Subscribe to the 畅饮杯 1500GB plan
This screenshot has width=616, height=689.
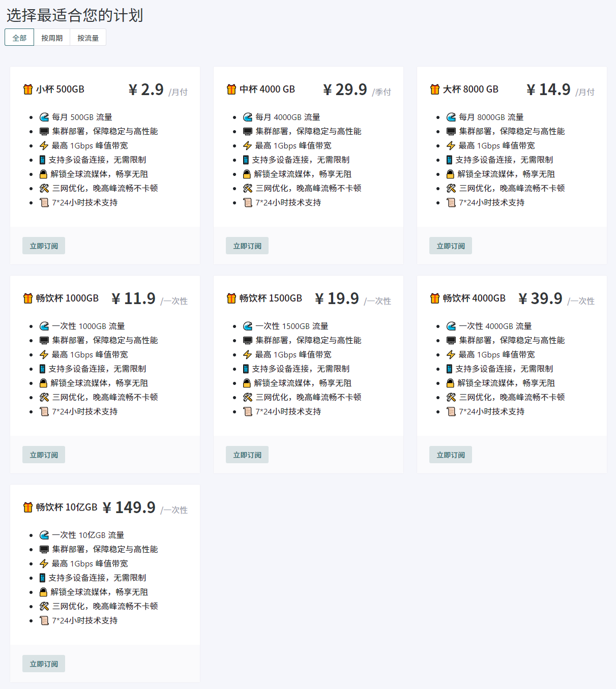point(247,455)
